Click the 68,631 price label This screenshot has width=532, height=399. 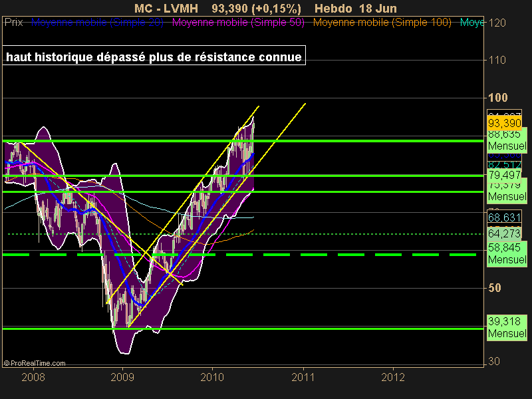505,217
